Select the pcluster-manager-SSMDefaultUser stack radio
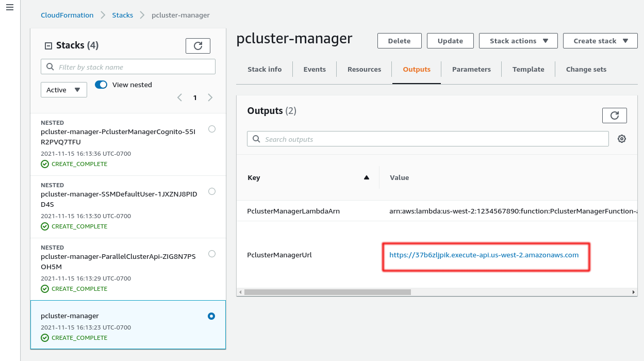 [212, 191]
